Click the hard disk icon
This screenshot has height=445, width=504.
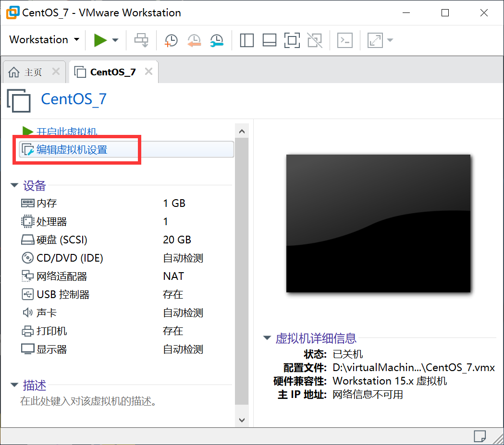point(28,240)
